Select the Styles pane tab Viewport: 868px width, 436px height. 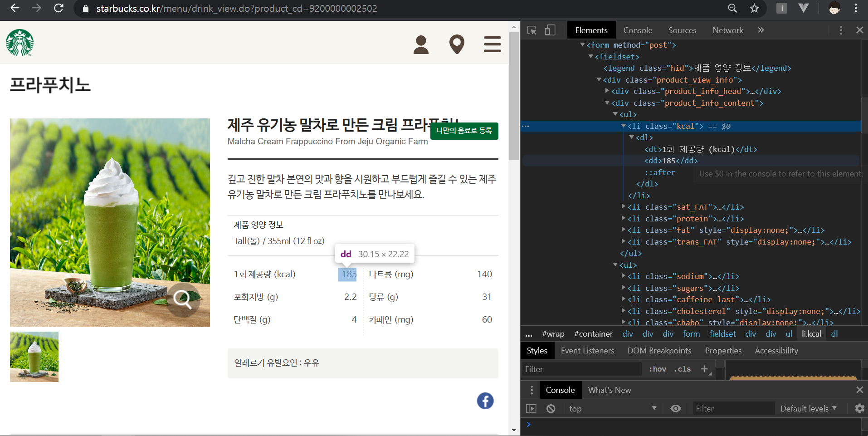tap(537, 351)
